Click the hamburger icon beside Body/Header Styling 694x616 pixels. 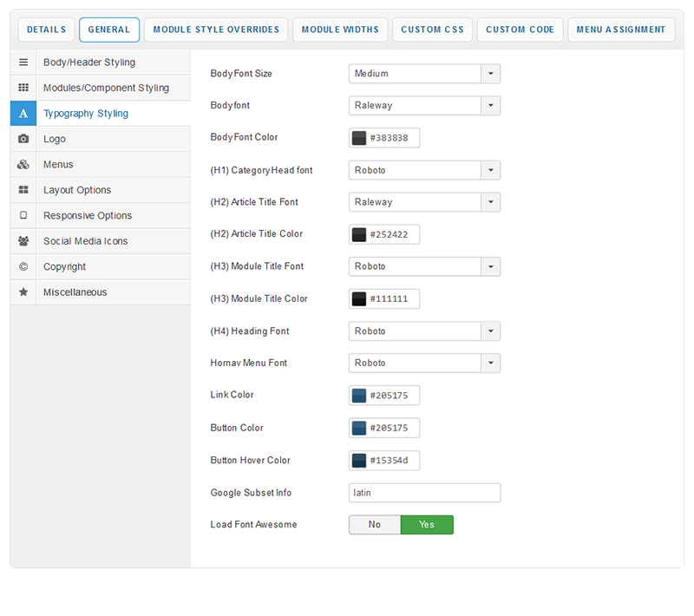(x=23, y=62)
